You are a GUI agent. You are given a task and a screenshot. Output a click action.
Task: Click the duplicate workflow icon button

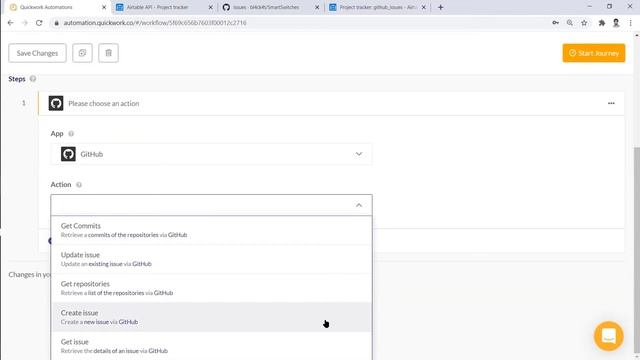click(82, 53)
